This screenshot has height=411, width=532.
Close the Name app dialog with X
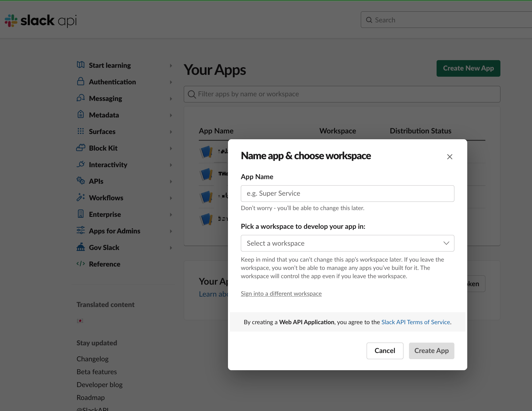(450, 157)
